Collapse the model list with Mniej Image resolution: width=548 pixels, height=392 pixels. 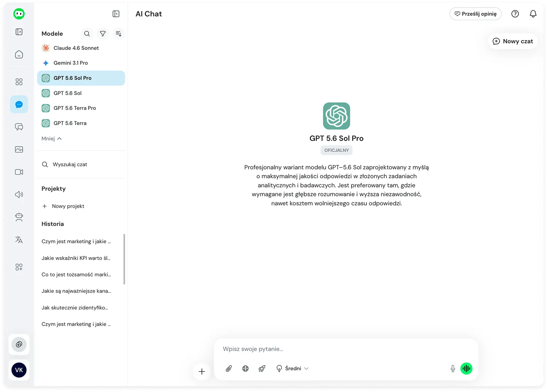click(x=51, y=139)
